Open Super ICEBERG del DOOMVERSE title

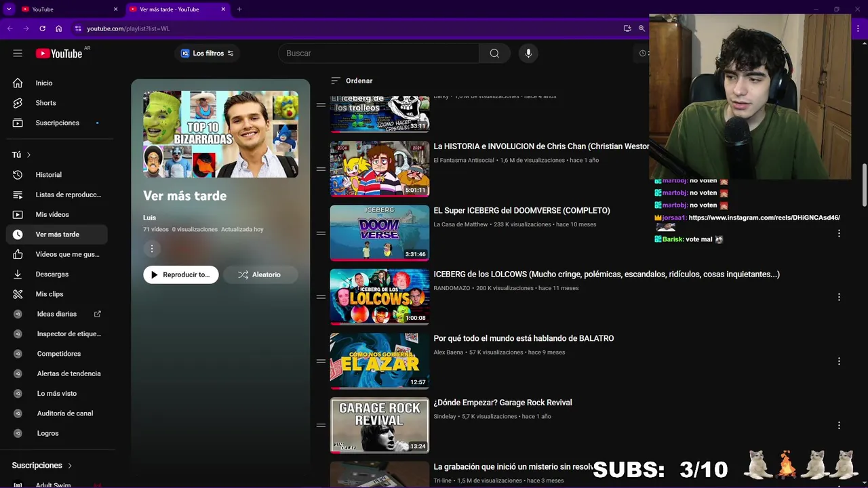coord(521,211)
